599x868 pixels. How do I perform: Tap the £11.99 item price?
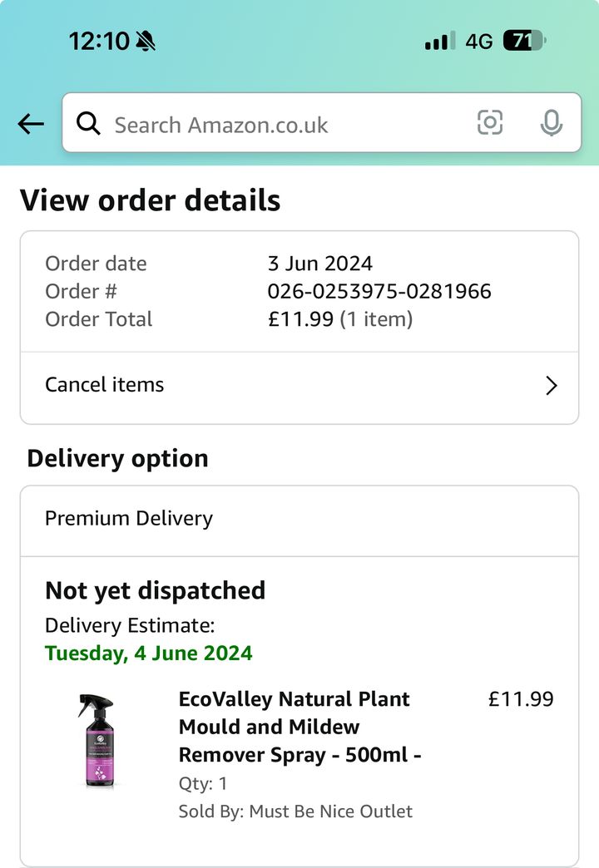pos(520,698)
